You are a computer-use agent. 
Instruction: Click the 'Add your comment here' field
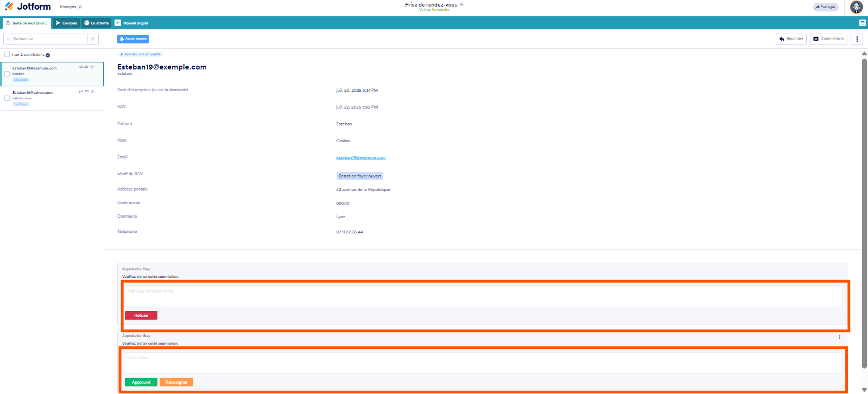pyautogui.click(x=483, y=296)
